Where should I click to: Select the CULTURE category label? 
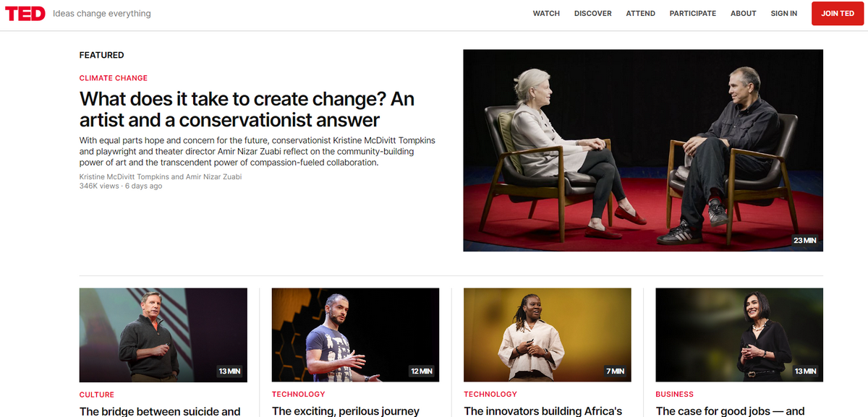[x=97, y=395]
